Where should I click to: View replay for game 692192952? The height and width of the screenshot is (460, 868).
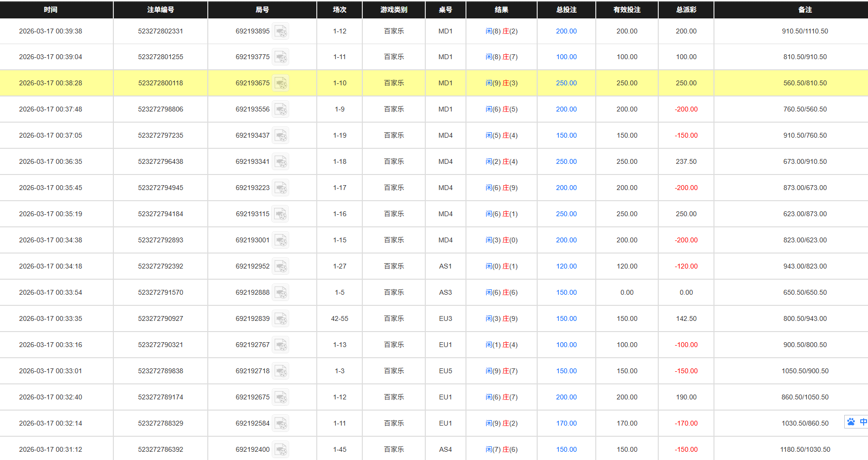(281, 266)
